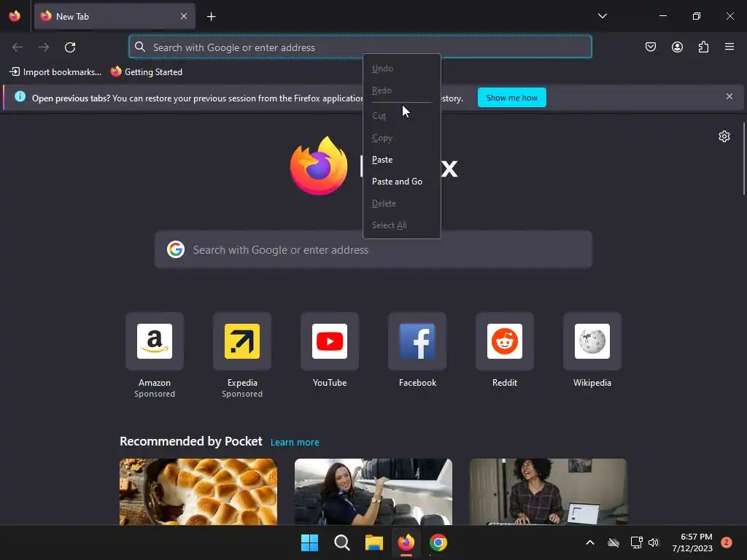
Task: Click Select All in context menu
Action: tap(402, 225)
